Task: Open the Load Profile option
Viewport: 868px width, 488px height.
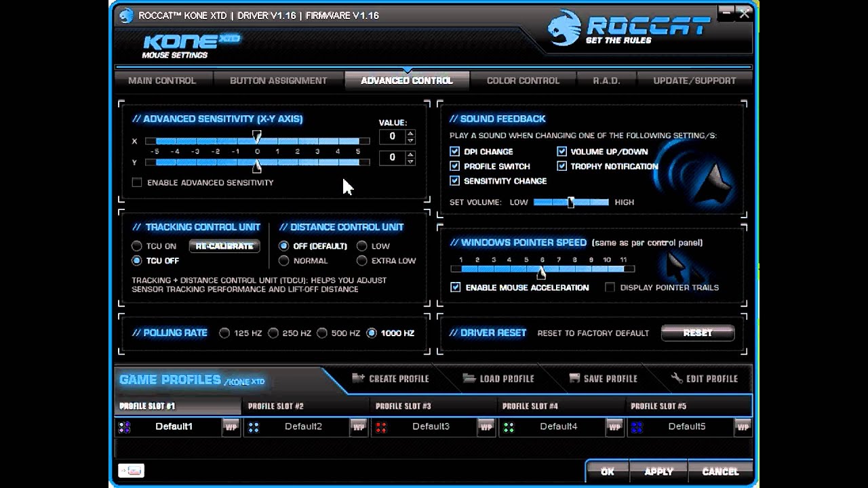Action: coord(498,378)
